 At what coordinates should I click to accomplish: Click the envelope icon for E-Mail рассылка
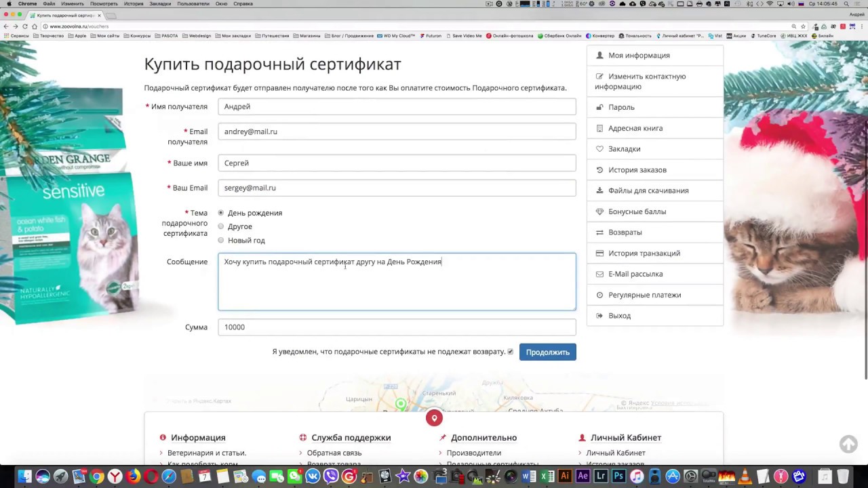click(599, 274)
